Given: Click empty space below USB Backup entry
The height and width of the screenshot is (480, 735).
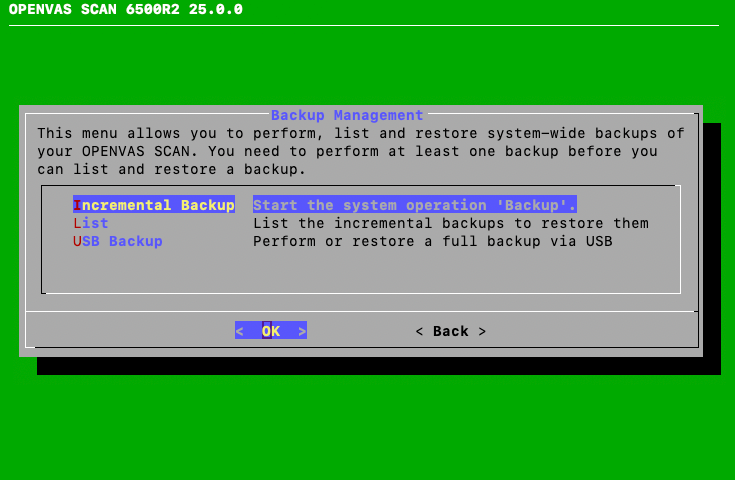Looking at the screenshot, I should (360, 270).
